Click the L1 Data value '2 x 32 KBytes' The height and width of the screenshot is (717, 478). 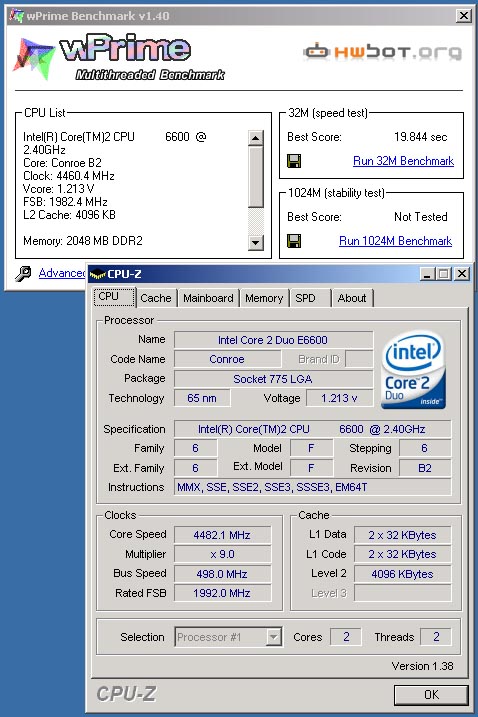click(x=402, y=535)
